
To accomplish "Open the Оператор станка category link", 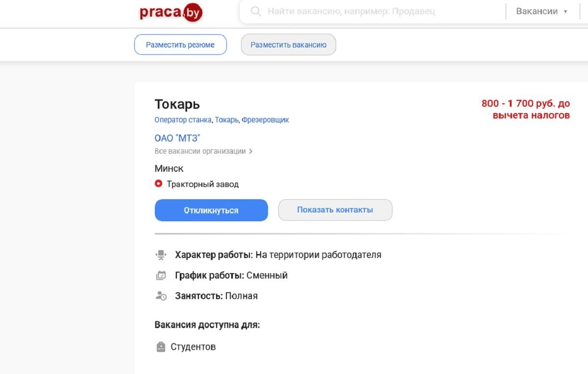I will 182,119.
